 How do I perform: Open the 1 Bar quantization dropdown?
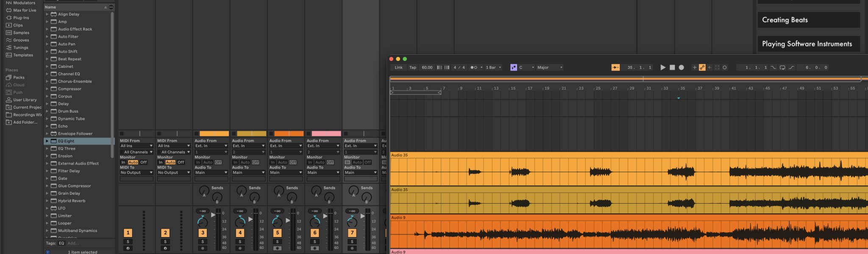[493, 67]
